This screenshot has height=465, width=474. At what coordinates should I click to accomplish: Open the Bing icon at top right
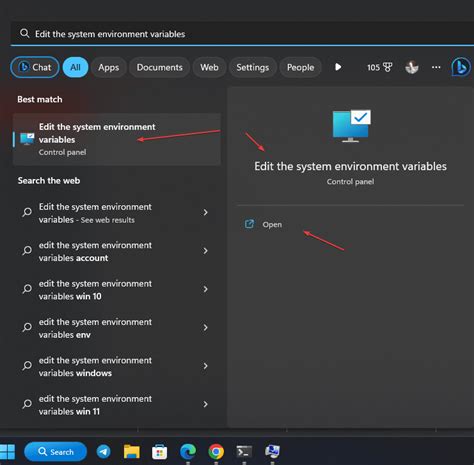pos(461,67)
